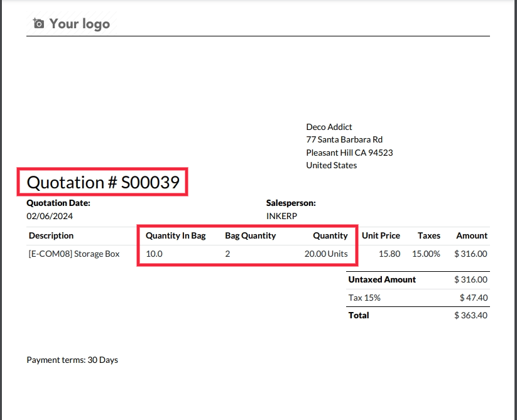Click product line '[E-COM08] Storage Box'
517x420 pixels.
(x=74, y=254)
